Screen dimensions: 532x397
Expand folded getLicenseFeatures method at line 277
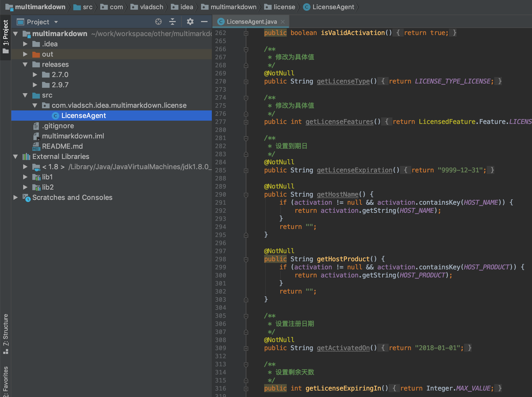click(246, 122)
